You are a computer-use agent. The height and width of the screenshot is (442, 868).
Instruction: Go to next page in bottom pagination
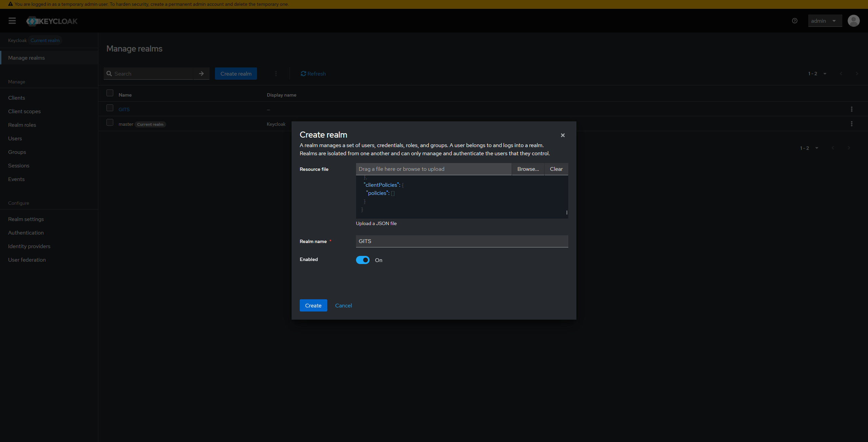pyautogui.click(x=849, y=148)
